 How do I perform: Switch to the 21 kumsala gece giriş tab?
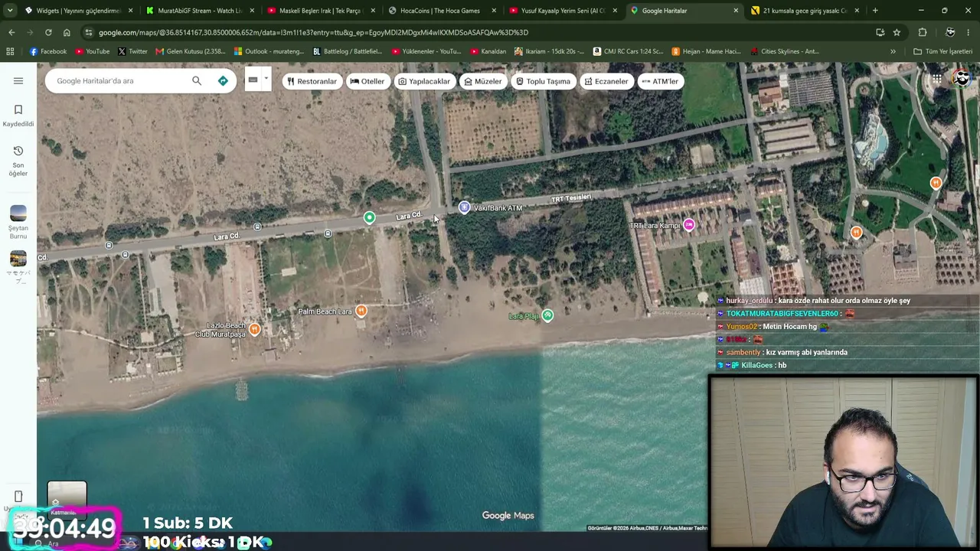tap(804, 11)
